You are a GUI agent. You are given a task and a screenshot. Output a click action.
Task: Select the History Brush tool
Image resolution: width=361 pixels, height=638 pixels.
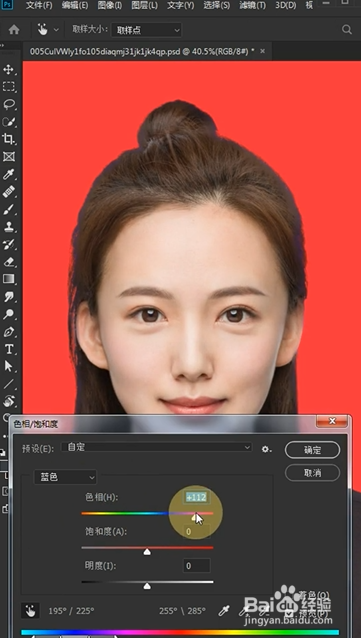click(x=9, y=245)
